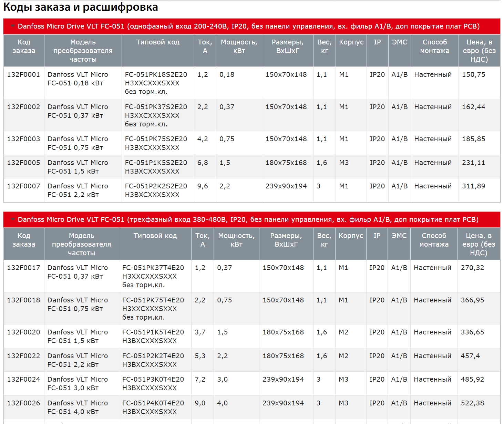Click the price 162,44
This screenshot has width=504, height=424.
click(x=474, y=107)
